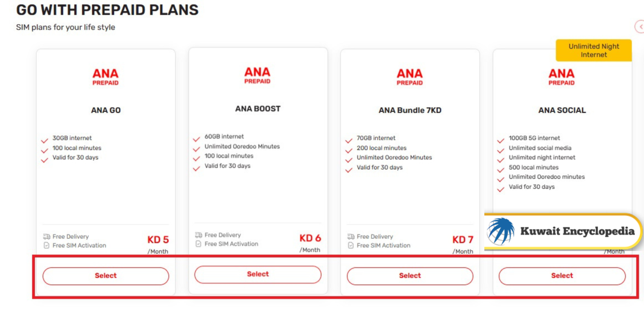Select the ANA GO plan
The image size is (644, 315).
click(x=105, y=276)
